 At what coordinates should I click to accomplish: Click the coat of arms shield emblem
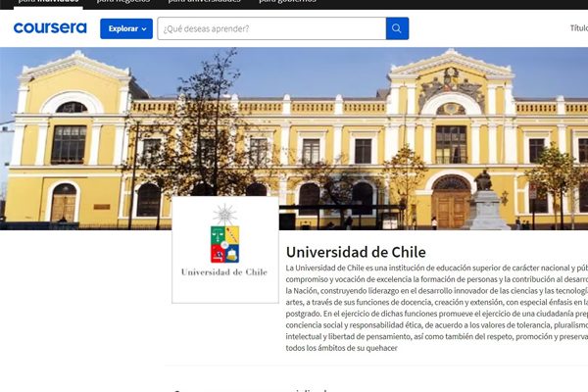[x=225, y=244]
